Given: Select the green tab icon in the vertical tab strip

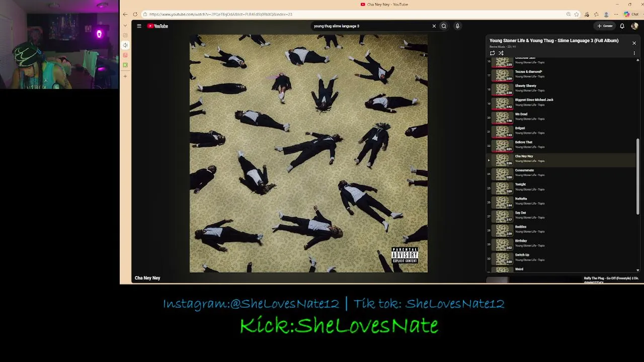Looking at the screenshot, I should (x=125, y=65).
